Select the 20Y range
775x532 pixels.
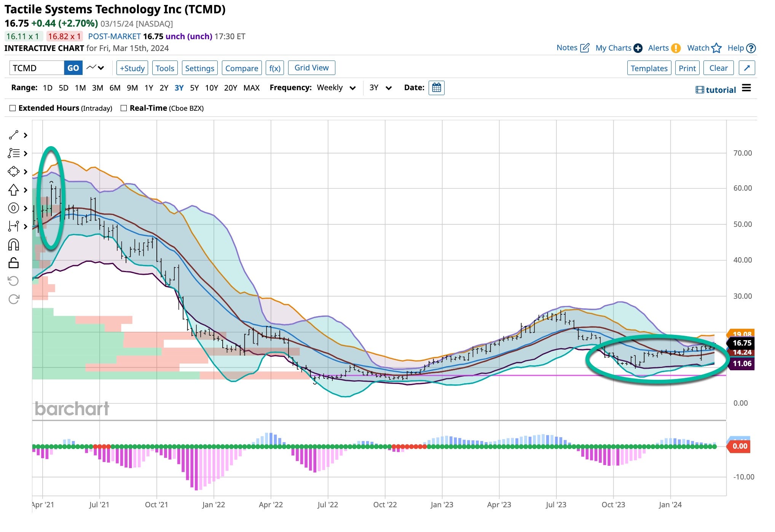coord(231,88)
